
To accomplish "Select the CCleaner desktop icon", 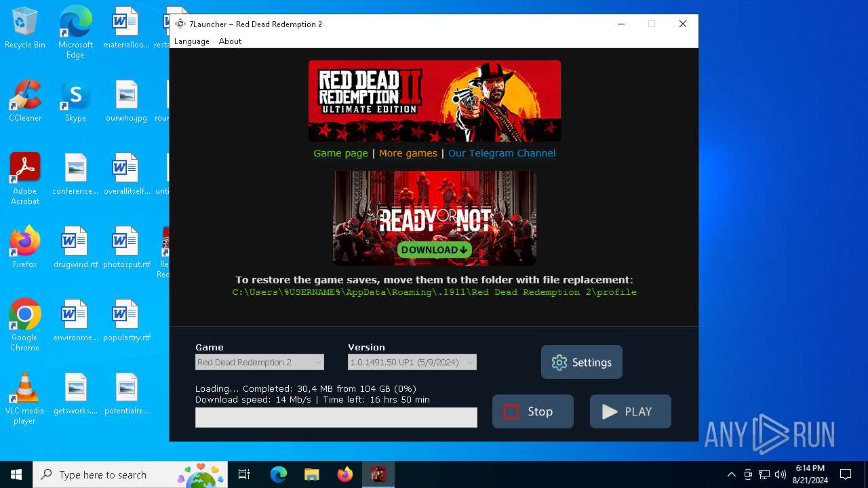I will (25, 101).
